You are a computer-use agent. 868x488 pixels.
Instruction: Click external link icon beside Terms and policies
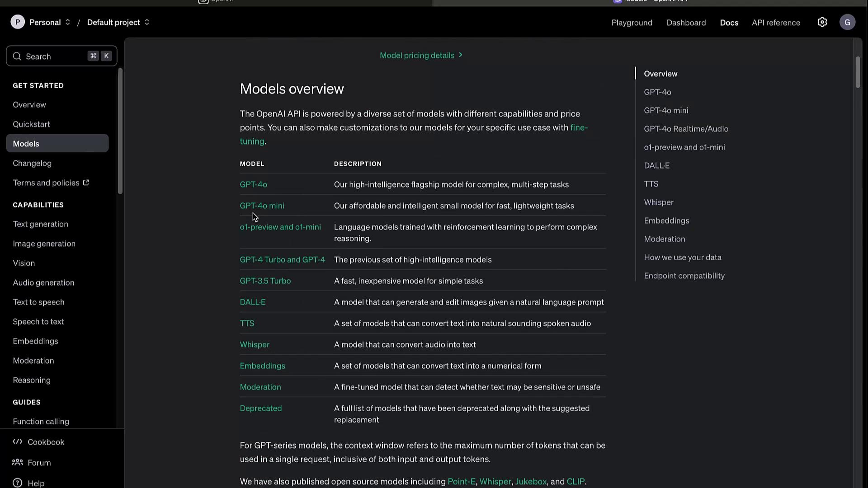[x=86, y=183]
